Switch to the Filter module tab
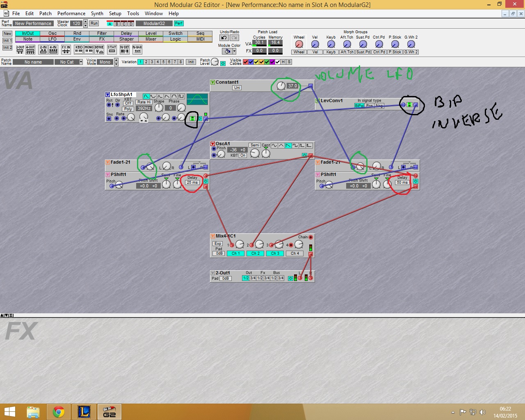525x420 pixels. click(x=102, y=33)
